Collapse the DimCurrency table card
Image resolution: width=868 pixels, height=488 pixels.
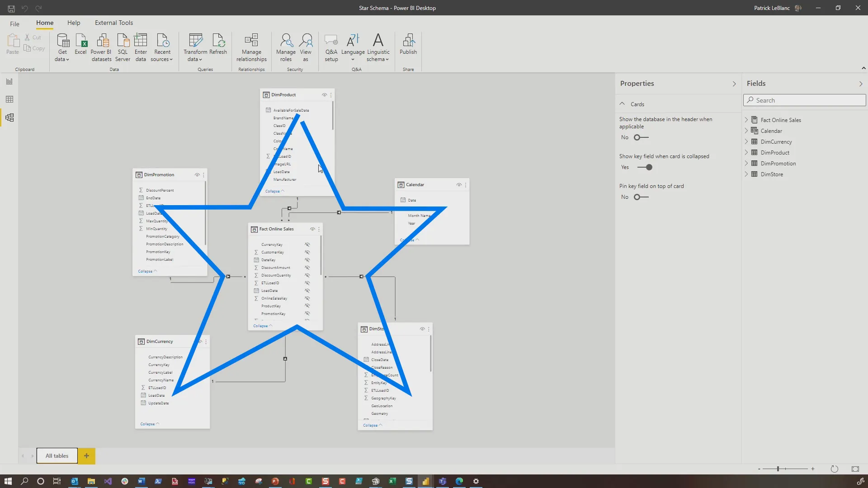click(x=150, y=424)
